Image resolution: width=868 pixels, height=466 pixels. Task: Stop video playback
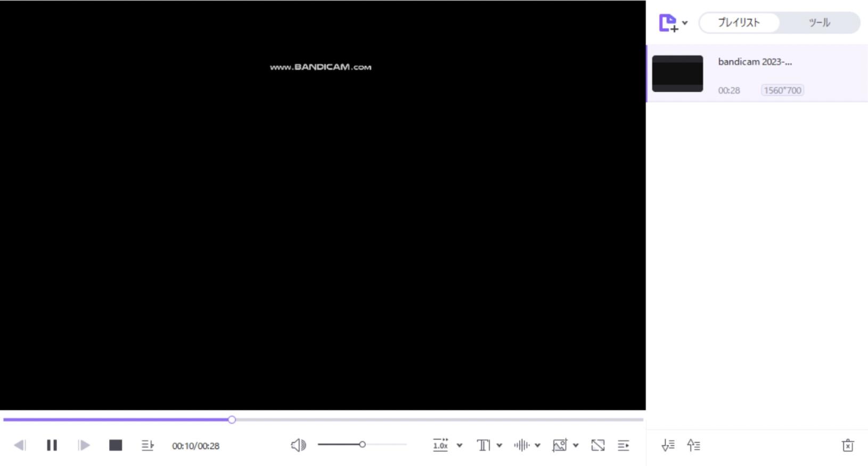[116, 445]
